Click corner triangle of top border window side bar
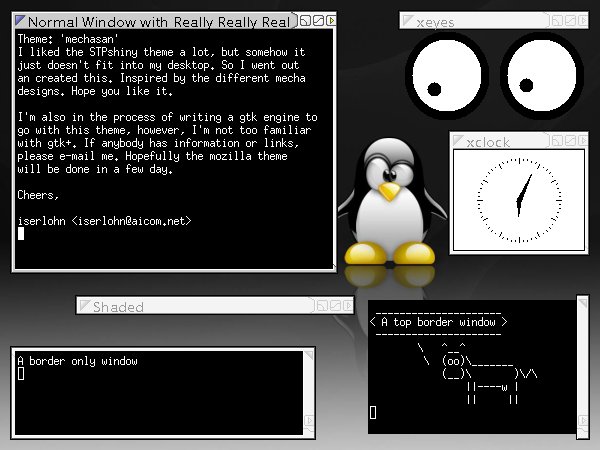The height and width of the screenshot is (450, 600). [x=583, y=303]
